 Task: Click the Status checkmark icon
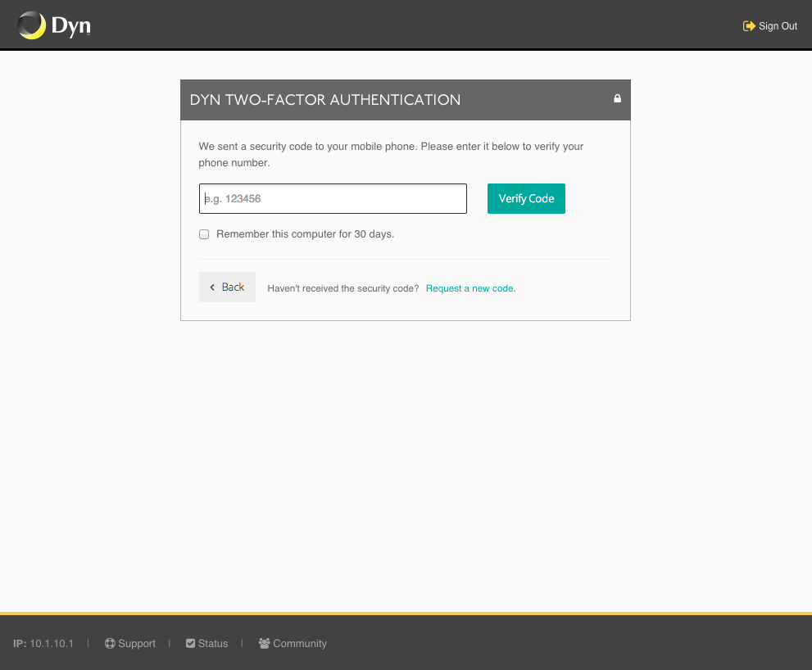click(x=191, y=643)
